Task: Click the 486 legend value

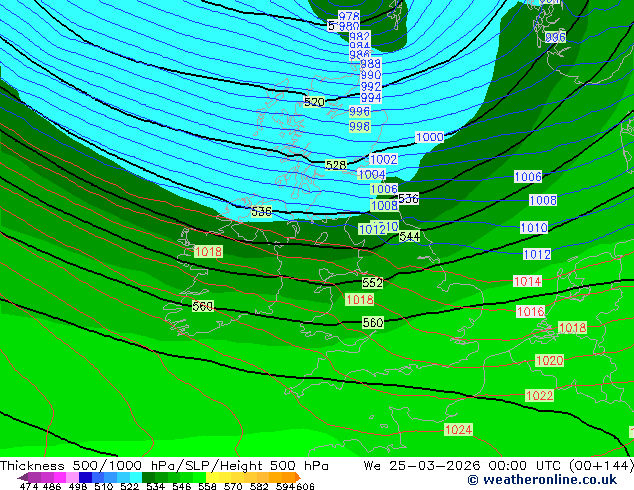Action: (52, 486)
